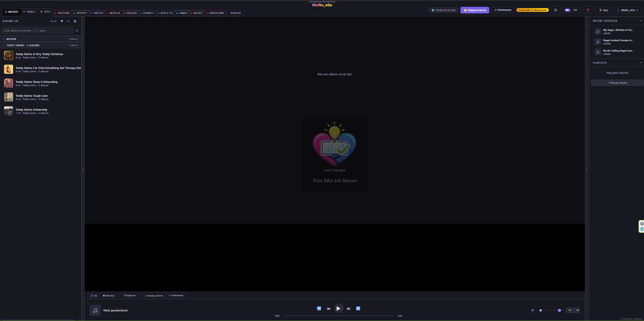
Task: Mute the volume speaker icon
Action: pos(541,310)
